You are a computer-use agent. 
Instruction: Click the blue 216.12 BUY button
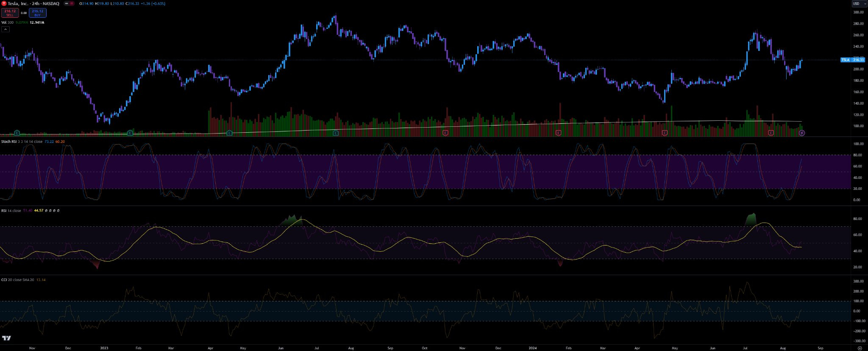point(37,13)
